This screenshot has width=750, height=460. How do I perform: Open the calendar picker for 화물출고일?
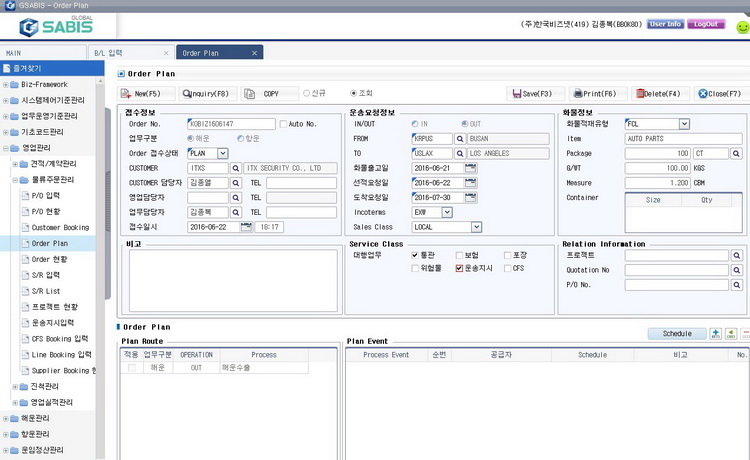[x=470, y=168]
